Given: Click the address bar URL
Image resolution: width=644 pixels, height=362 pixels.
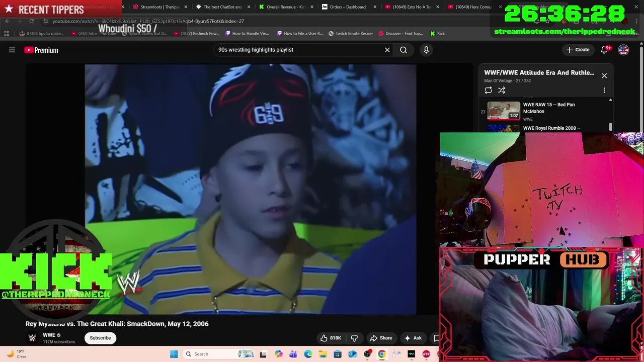Looking at the screenshot, I should (x=148, y=21).
